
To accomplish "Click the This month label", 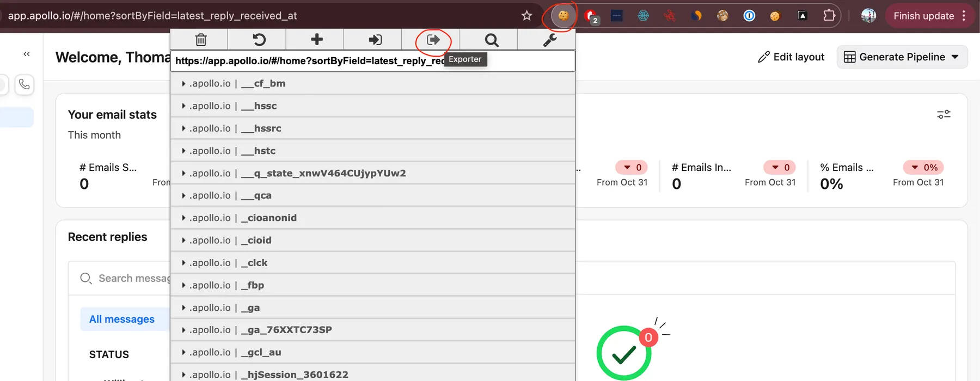I will click(94, 134).
